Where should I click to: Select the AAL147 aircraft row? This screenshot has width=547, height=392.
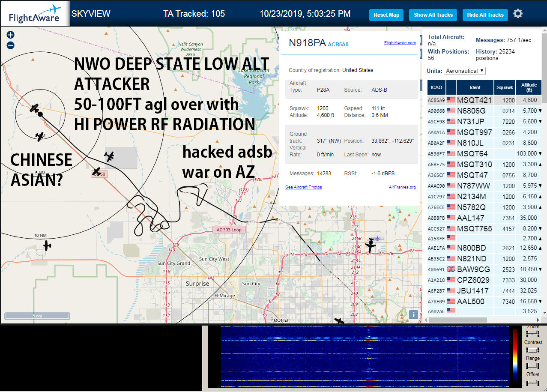(484, 218)
